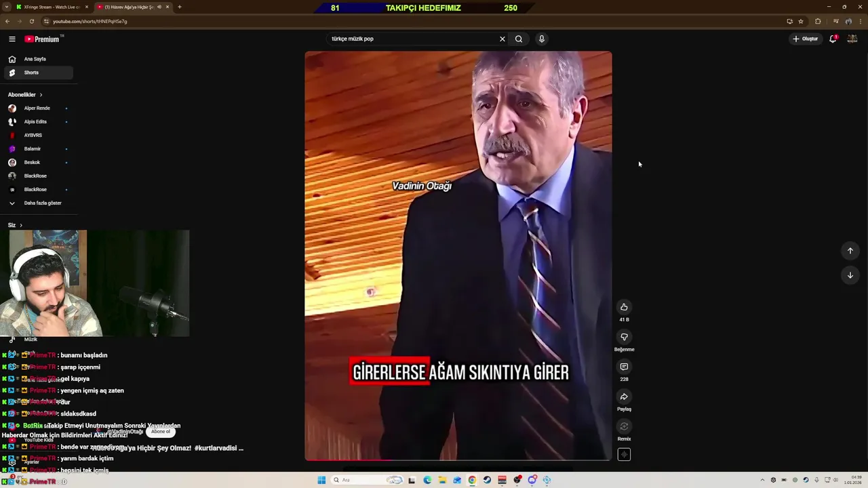Subscribe with Abone ol button

[161, 432]
